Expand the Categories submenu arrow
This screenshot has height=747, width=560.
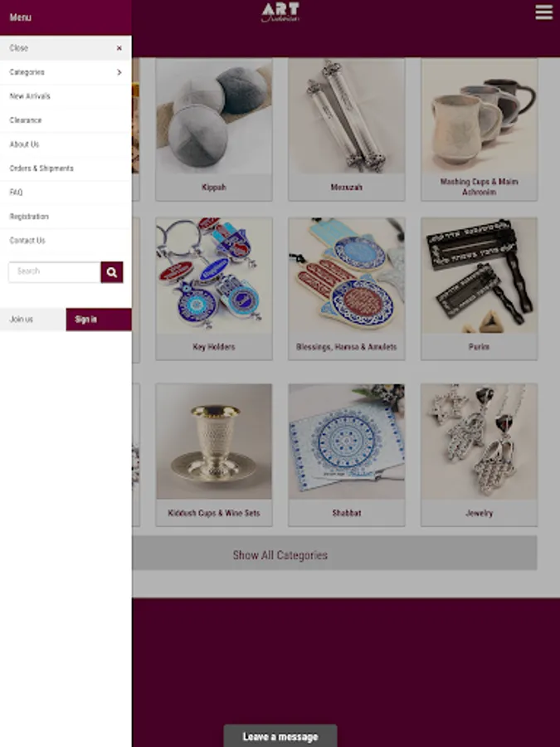point(119,72)
